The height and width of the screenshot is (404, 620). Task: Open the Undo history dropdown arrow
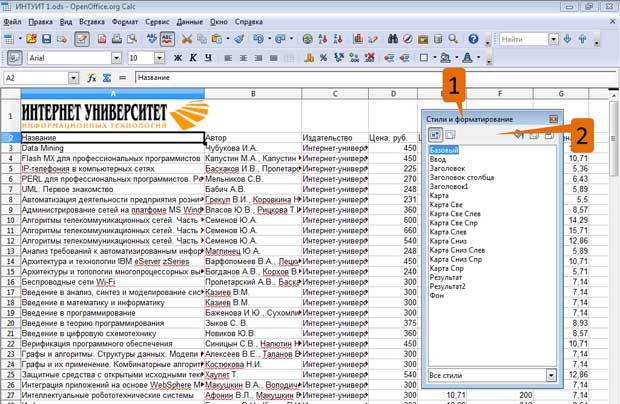click(x=269, y=39)
